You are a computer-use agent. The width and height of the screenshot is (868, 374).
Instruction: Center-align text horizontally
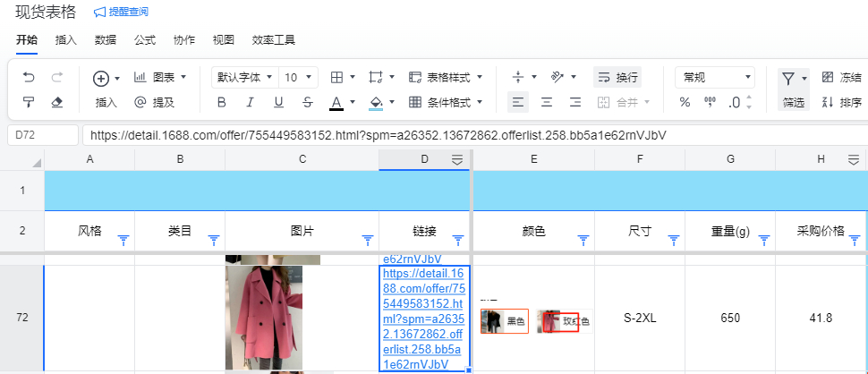547,102
